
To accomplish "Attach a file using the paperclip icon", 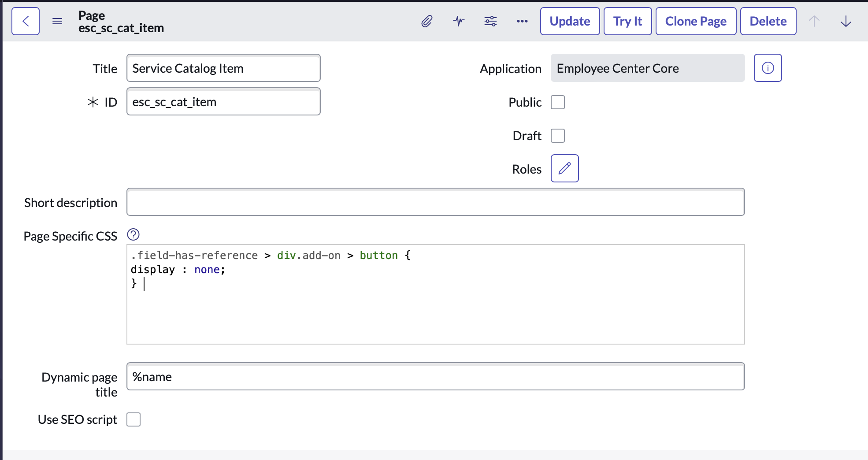I will (x=426, y=21).
